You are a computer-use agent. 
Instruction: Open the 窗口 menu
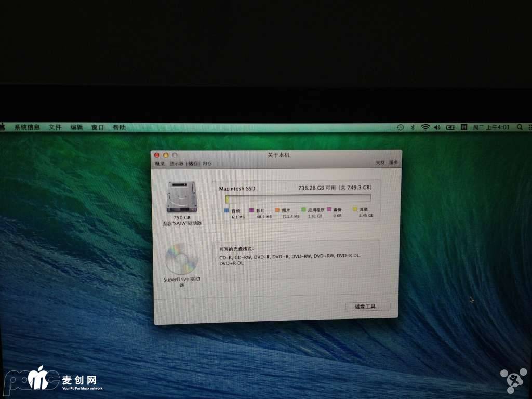point(98,127)
